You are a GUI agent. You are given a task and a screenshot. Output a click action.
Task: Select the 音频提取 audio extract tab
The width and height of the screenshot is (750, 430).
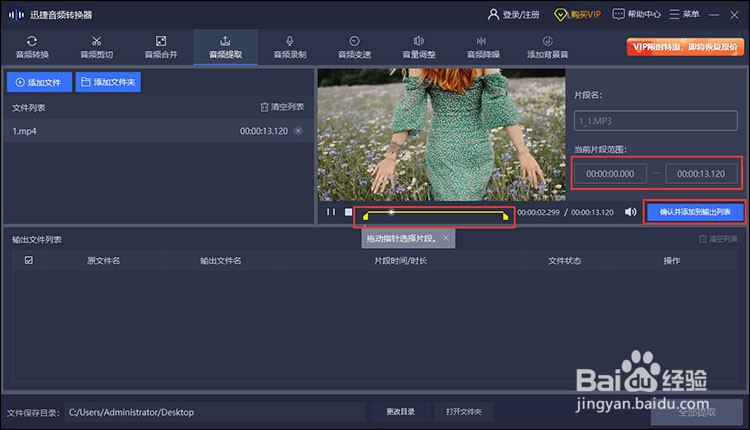(x=226, y=47)
